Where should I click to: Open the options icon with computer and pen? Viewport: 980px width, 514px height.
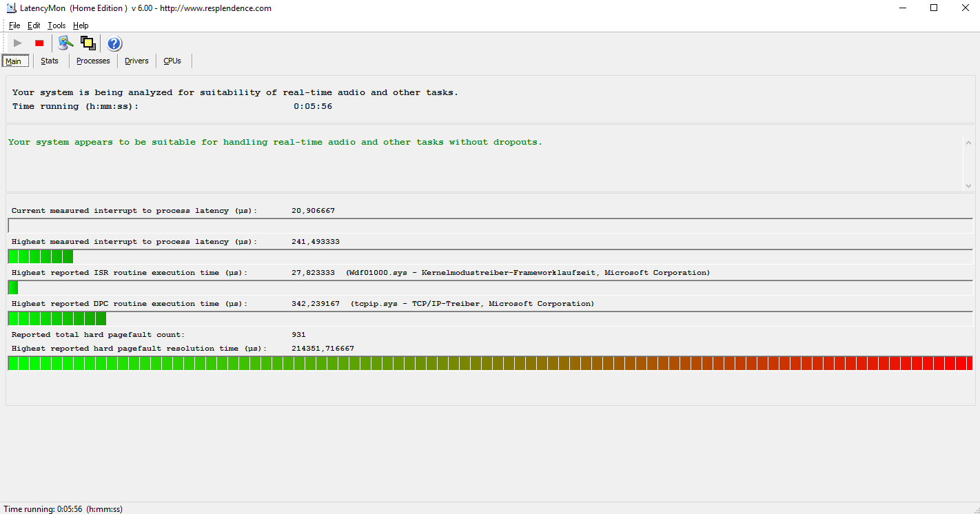[x=65, y=43]
